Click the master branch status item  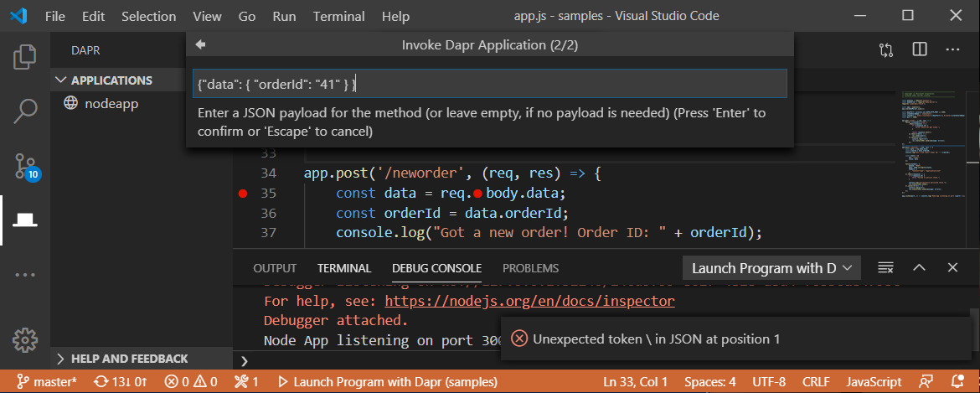click(47, 382)
